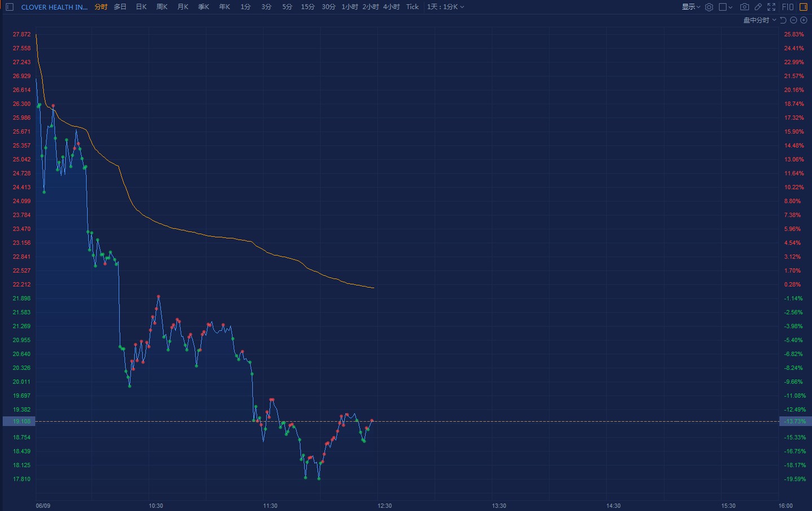
Task: Click the 20.011 price axis label
Action: 22,381
